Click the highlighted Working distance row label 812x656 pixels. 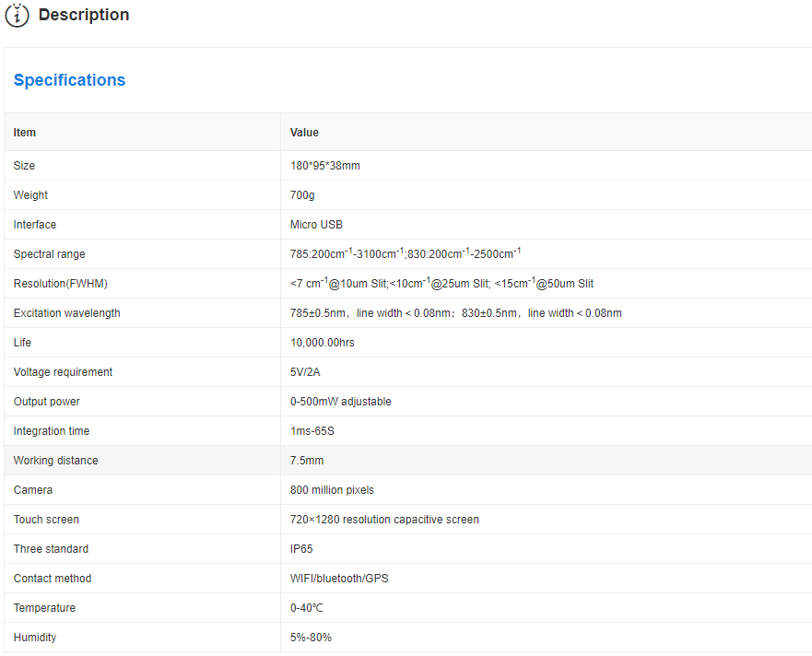point(55,461)
